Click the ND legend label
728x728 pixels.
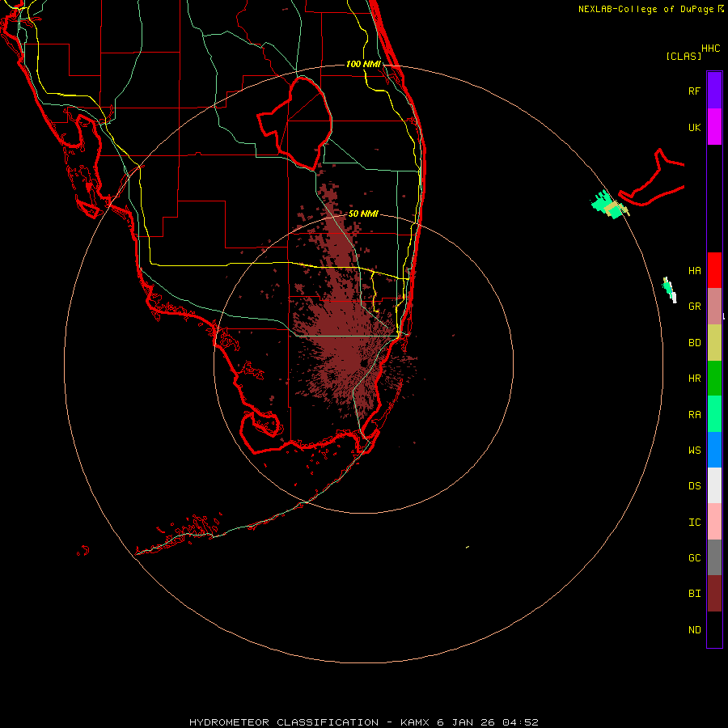(694, 630)
